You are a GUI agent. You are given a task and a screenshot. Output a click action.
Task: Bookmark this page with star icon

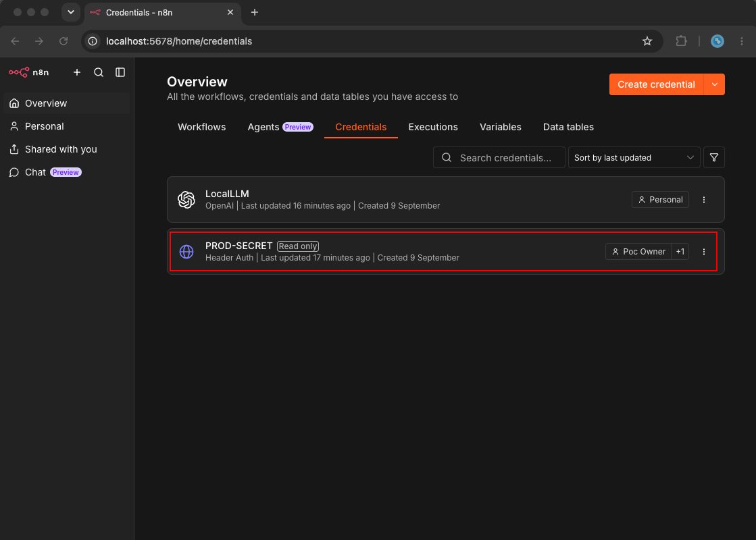647,41
